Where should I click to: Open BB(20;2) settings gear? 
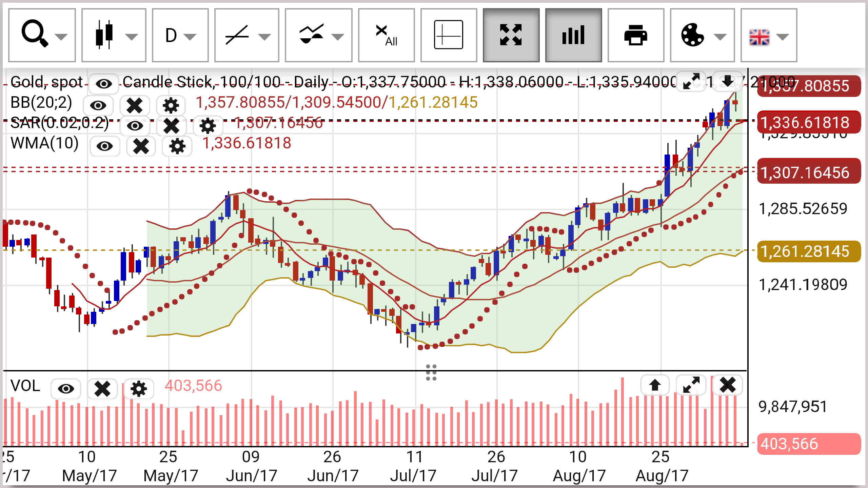pyautogui.click(x=171, y=105)
